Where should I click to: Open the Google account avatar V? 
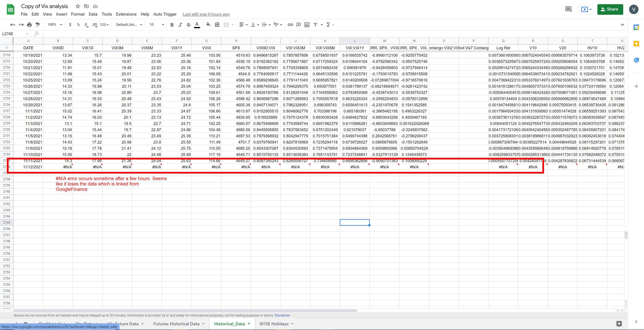click(x=634, y=9)
